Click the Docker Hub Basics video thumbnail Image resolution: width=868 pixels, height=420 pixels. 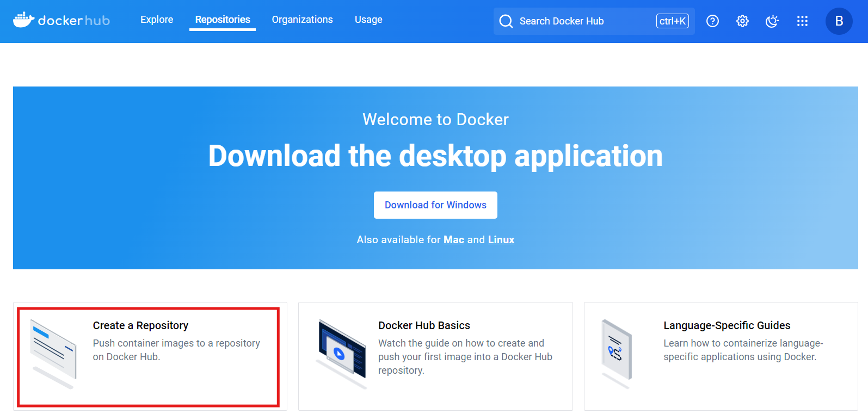341,354
